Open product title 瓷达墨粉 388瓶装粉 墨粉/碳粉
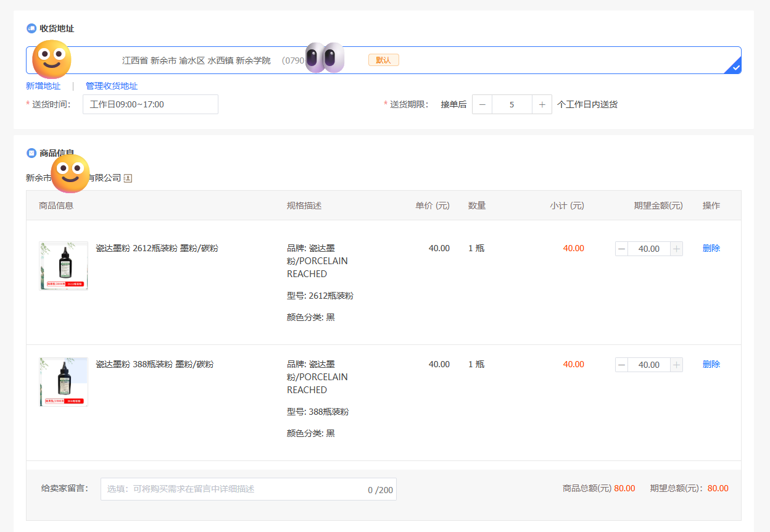 tap(154, 364)
